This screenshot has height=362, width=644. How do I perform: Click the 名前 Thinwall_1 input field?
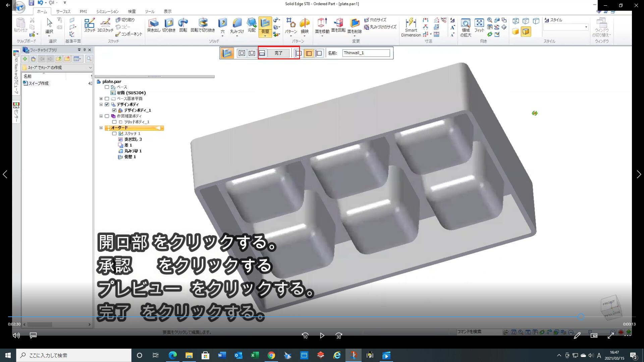point(366,53)
